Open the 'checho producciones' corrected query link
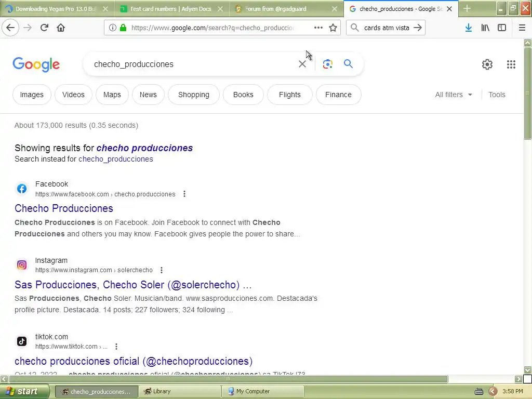Image resolution: width=532 pixels, height=399 pixels. click(x=144, y=148)
